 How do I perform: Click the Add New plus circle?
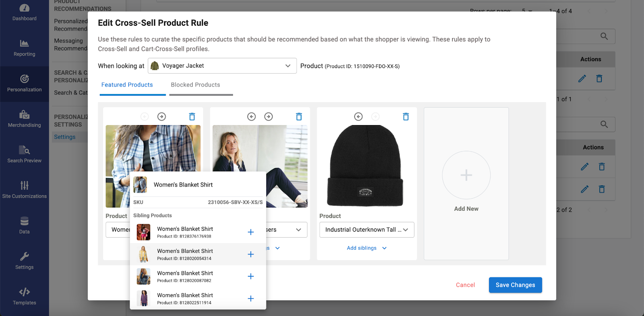466,175
